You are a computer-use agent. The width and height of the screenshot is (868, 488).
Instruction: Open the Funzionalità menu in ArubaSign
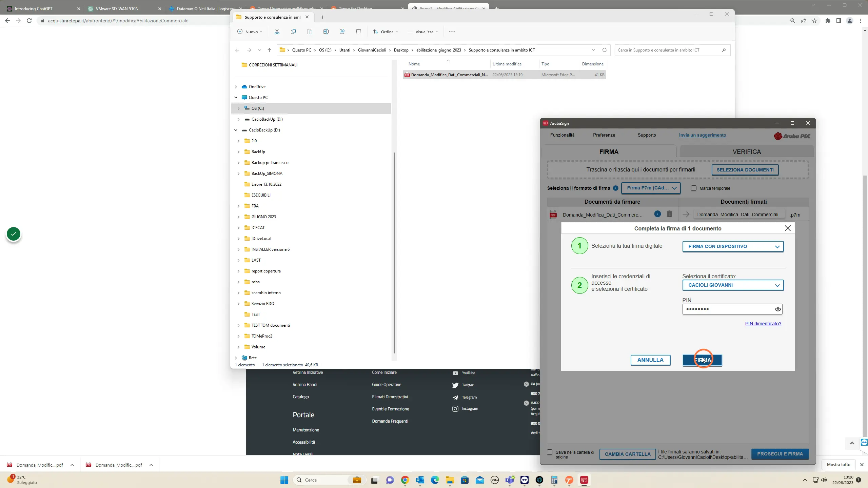click(562, 135)
